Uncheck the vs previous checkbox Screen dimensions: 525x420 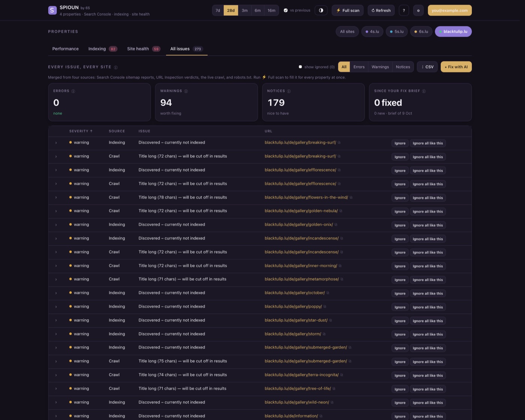[286, 10]
